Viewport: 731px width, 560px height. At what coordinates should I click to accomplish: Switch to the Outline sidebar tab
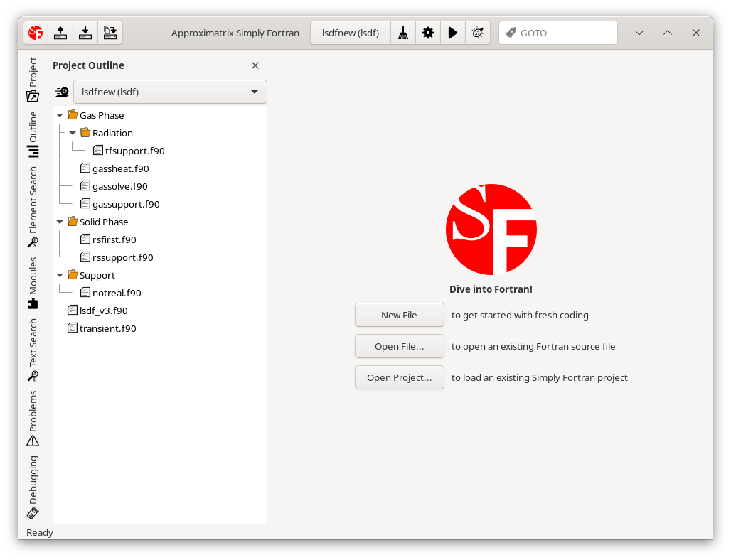pos(33,134)
